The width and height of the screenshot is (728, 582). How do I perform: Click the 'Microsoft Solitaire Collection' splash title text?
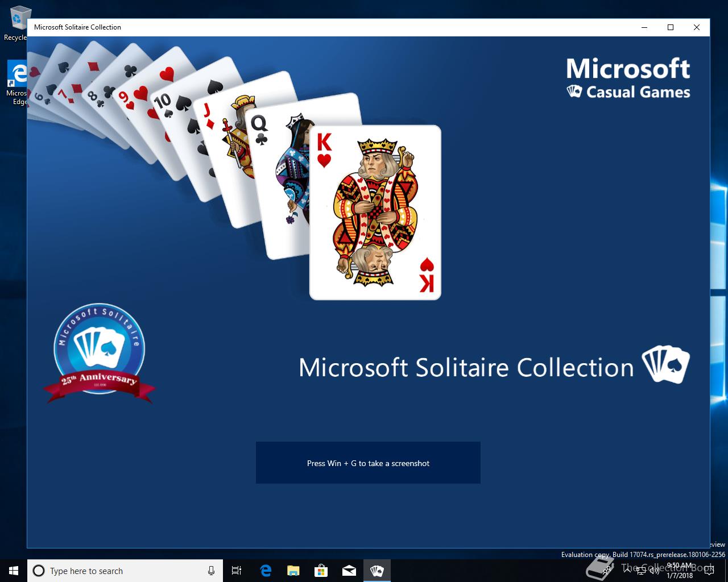466,367
